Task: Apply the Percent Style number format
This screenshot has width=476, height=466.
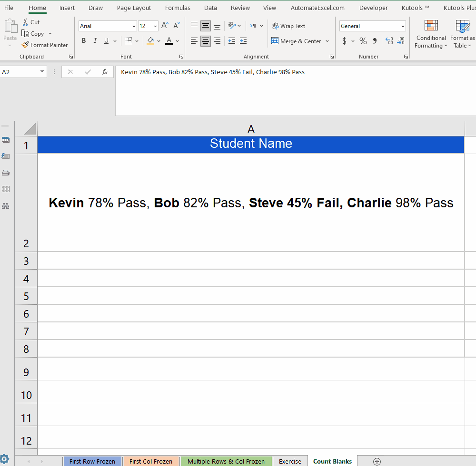Action: pos(363,41)
